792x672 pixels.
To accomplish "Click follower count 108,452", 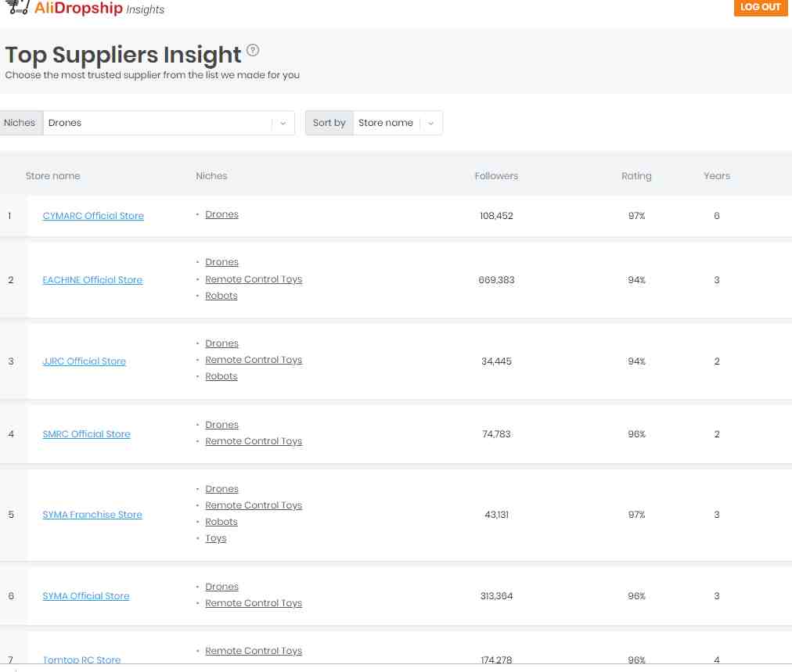I will (x=496, y=216).
